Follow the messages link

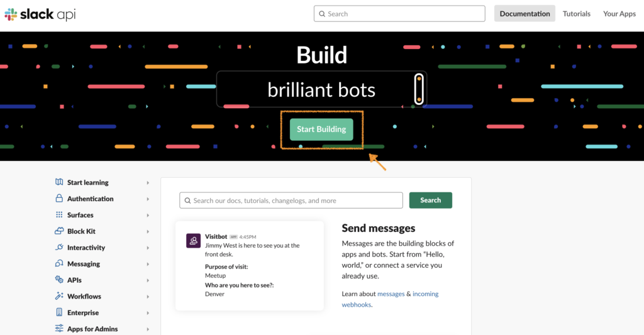(391, 294)
